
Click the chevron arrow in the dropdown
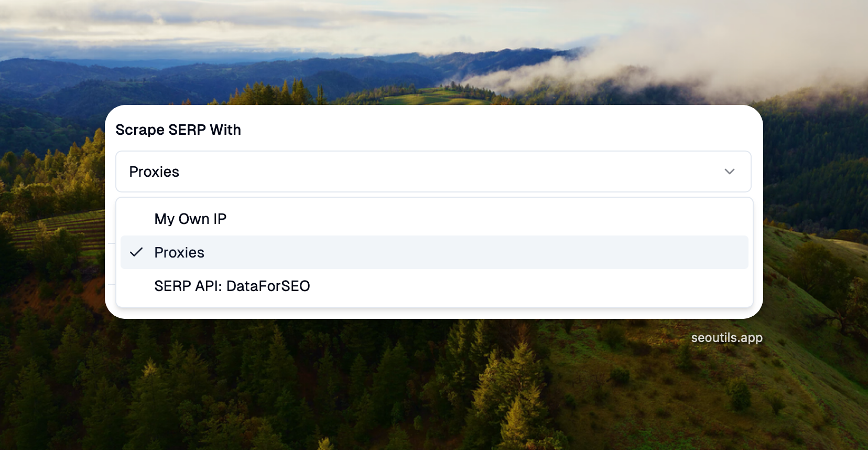(729, 172)
